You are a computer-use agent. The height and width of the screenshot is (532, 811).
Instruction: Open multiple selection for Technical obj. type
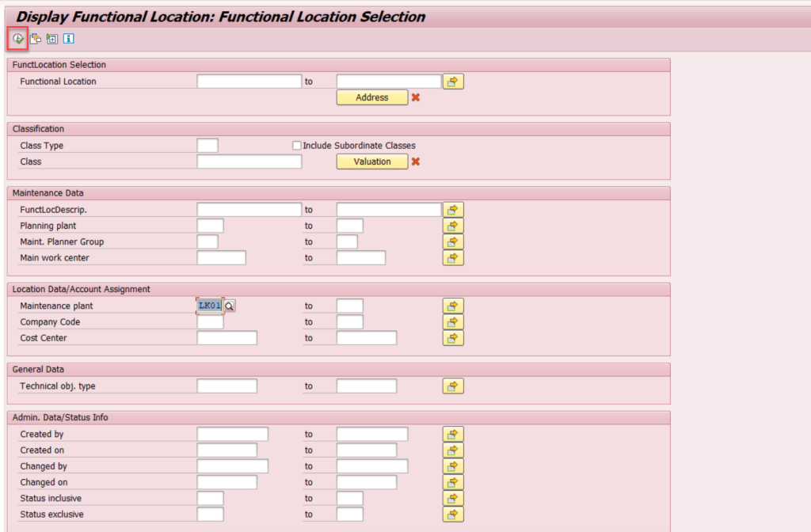point(452,386)
